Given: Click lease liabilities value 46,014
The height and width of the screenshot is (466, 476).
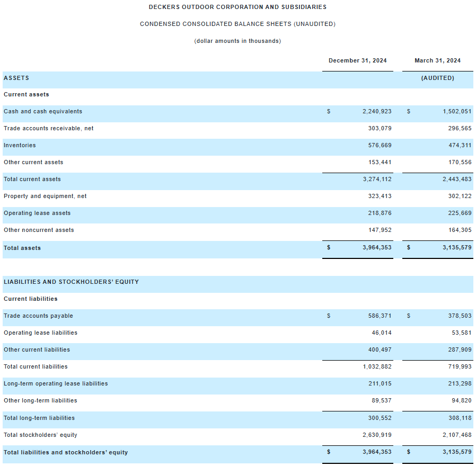Looking at the screenshot, I should click(x=382, y=333).
